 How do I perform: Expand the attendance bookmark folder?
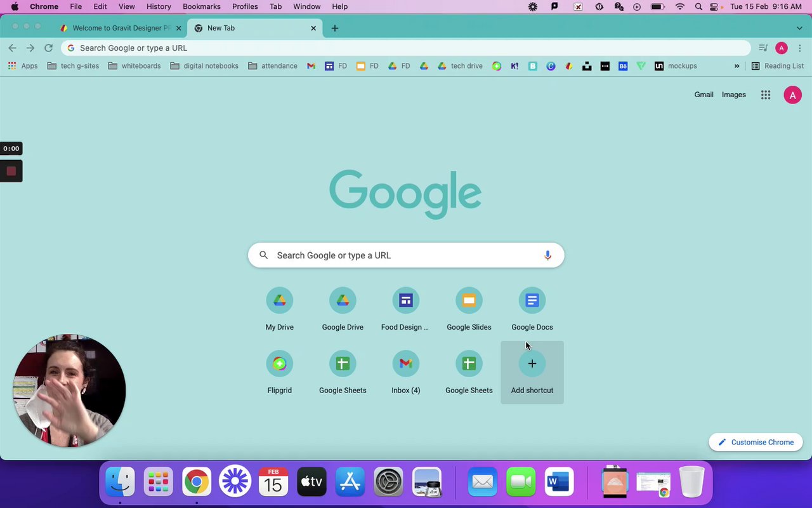pos(273,66)
